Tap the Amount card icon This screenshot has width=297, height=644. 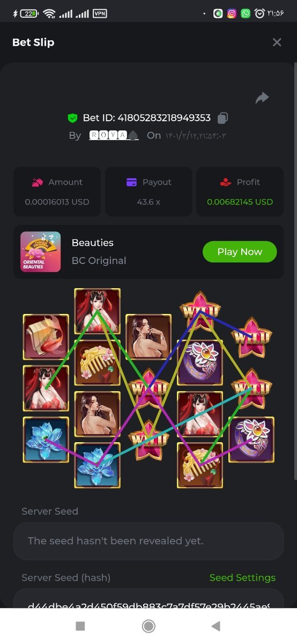(37, 182)
